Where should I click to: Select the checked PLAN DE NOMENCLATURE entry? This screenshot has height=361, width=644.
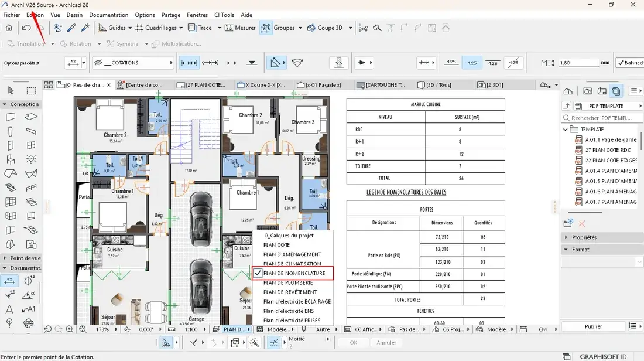292,274
